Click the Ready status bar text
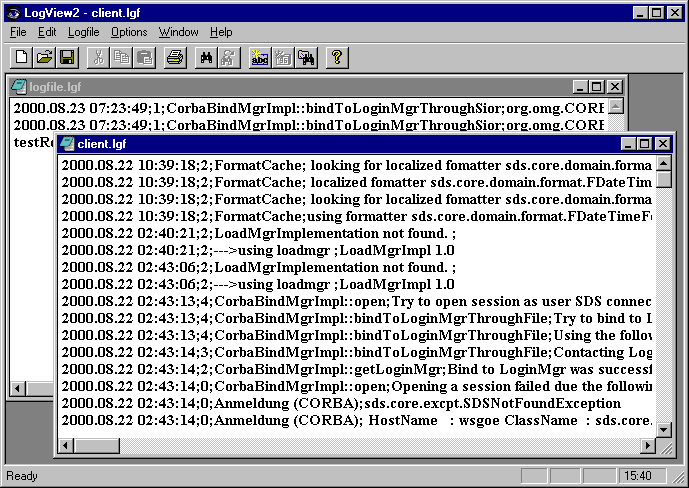The width and height of the screenshot is (689, 488). point(22,476)
